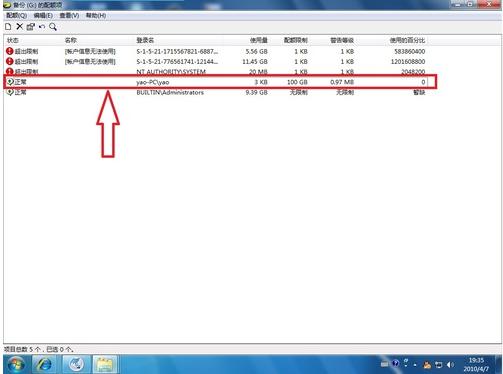Click the Windows Start orb
The width and height of the screenshot is (503, 374).
pos(16,364)
